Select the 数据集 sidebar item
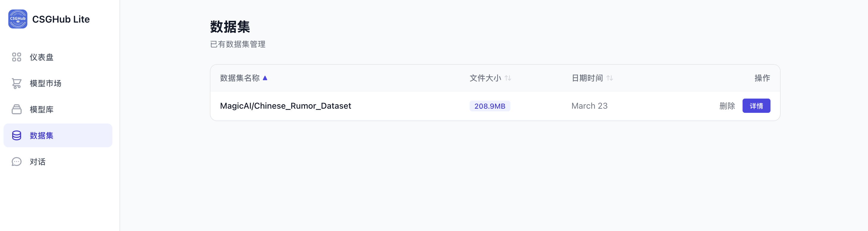The image size is (868, 231). pos(41,135)
